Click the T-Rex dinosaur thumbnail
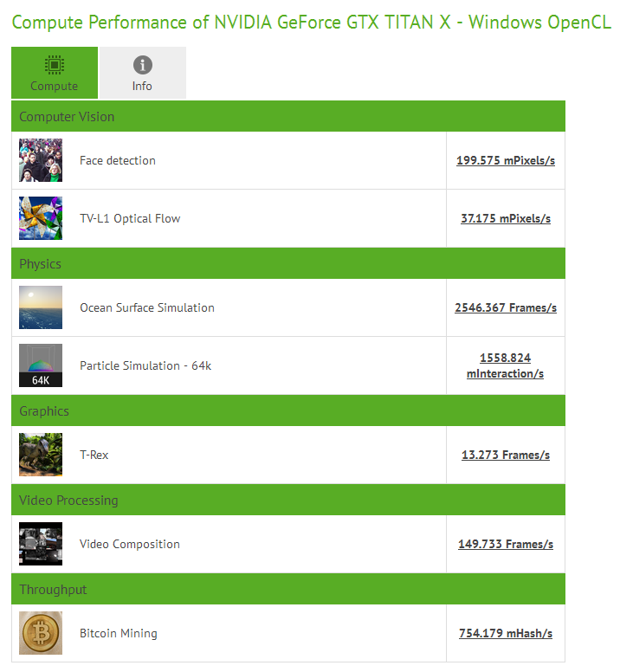The width and height of the screenshot is (620, 672). [41, 455]
